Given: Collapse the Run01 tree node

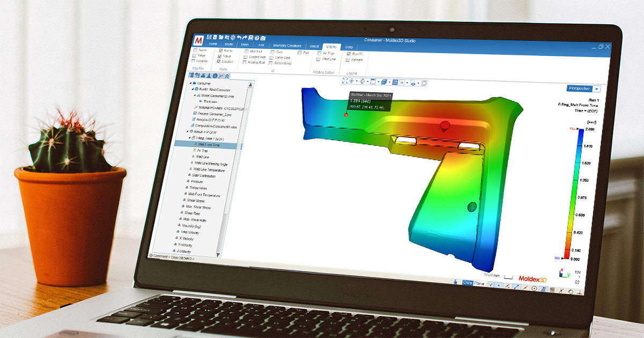Looking at the screenshot, I should 193,89.
